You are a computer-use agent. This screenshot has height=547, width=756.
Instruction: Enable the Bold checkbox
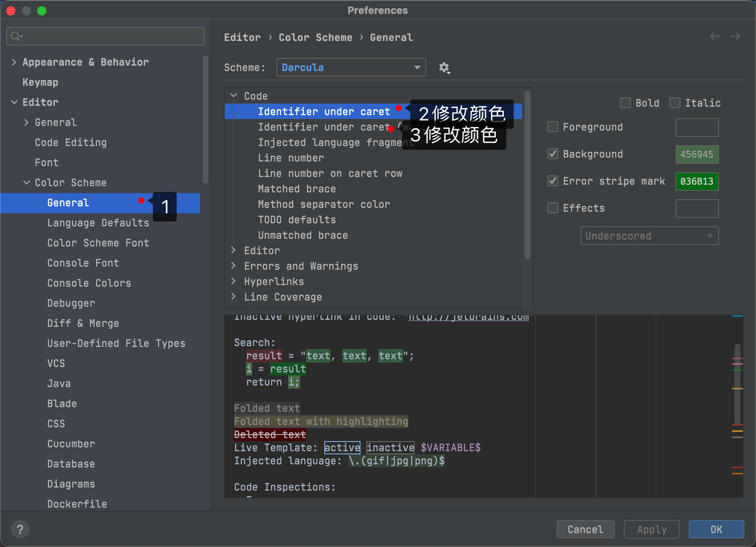pyautogui.click(x=625, y=103)
